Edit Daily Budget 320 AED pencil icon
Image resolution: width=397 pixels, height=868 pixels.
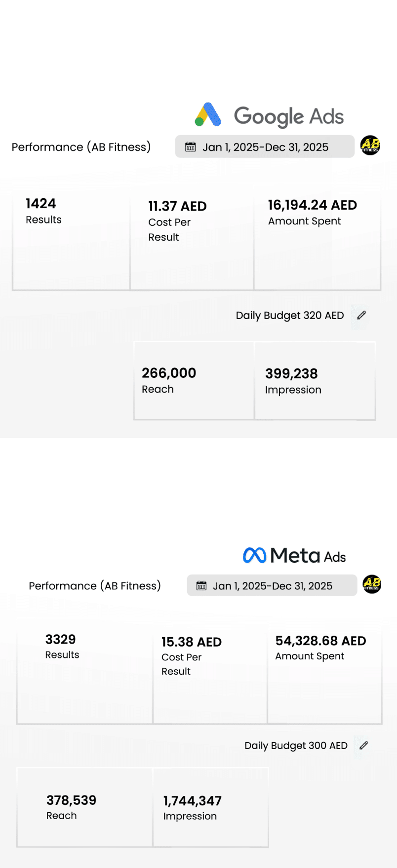(361, 315)
